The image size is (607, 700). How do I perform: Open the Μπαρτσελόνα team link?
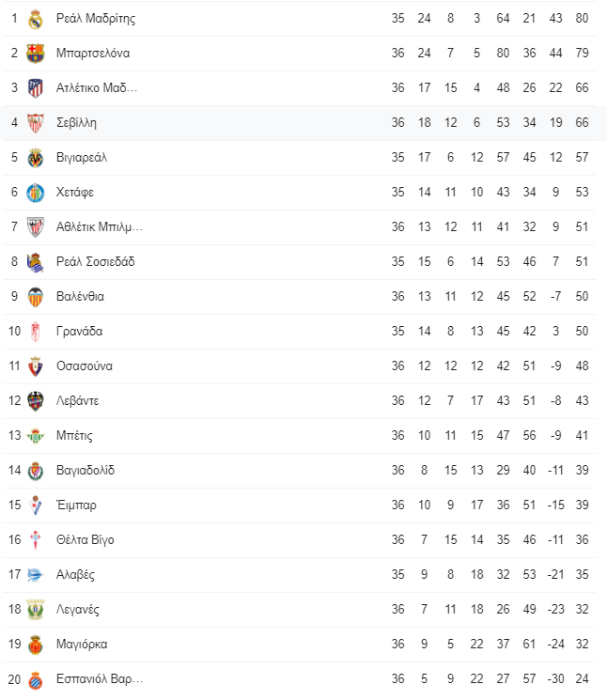[x=93, y=54]
